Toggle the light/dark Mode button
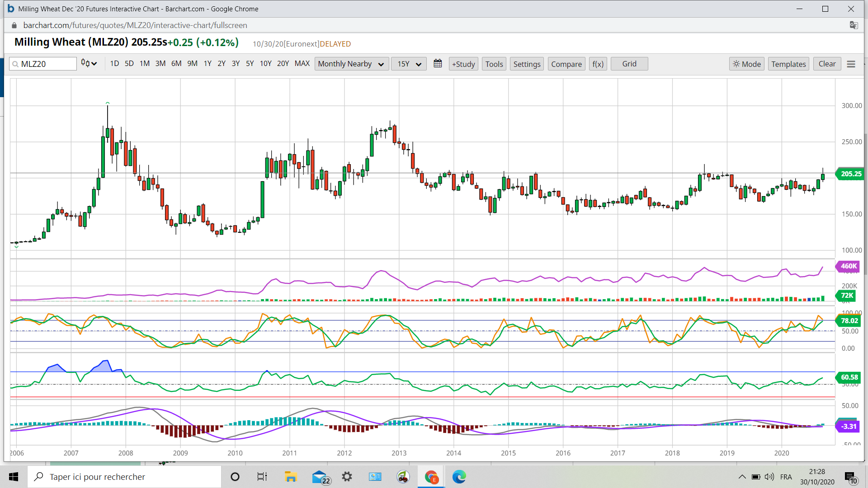The height and width of the screenshot is (488, 868). click(747, 64)
